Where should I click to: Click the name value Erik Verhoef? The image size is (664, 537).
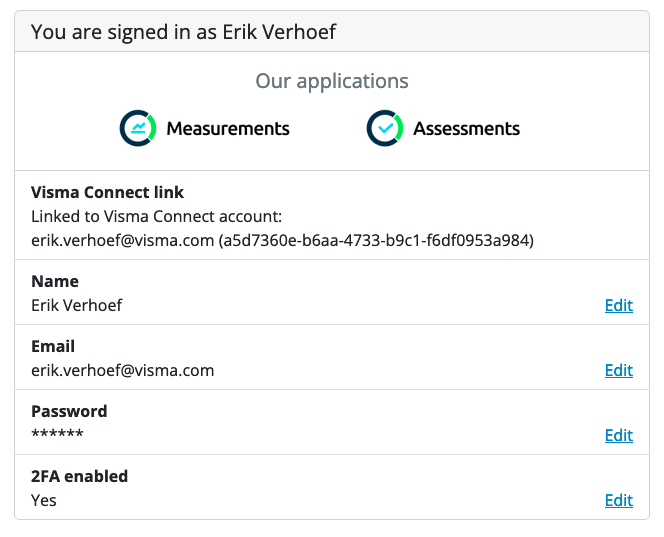(x=77, y=305)
